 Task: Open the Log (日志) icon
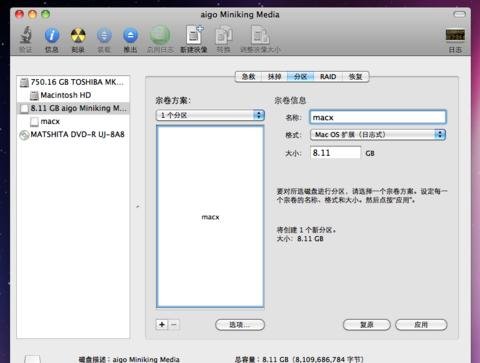tap(455, 35)
